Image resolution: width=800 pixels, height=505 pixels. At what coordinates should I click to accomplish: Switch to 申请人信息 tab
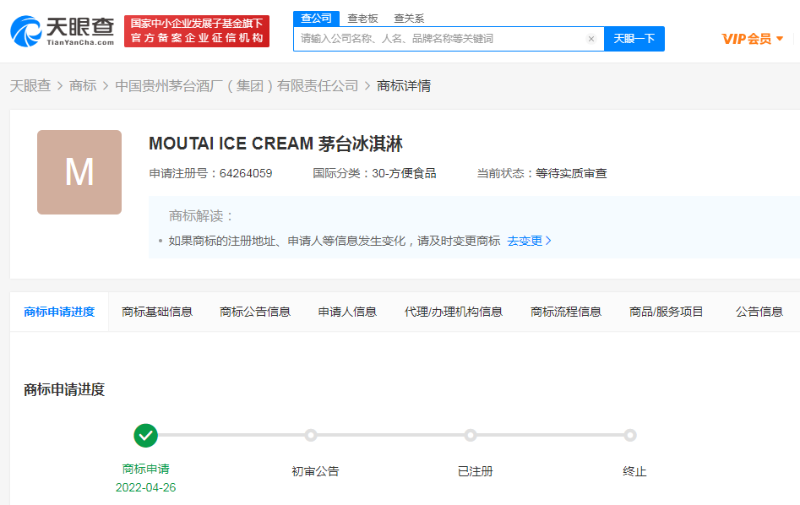point(347,312)
